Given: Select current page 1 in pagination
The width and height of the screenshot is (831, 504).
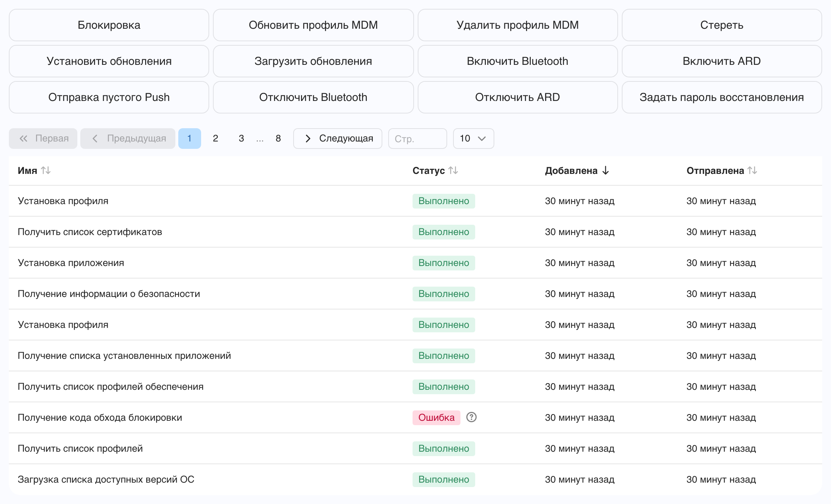Looking at the screenshot, I should tap(190, 139).
